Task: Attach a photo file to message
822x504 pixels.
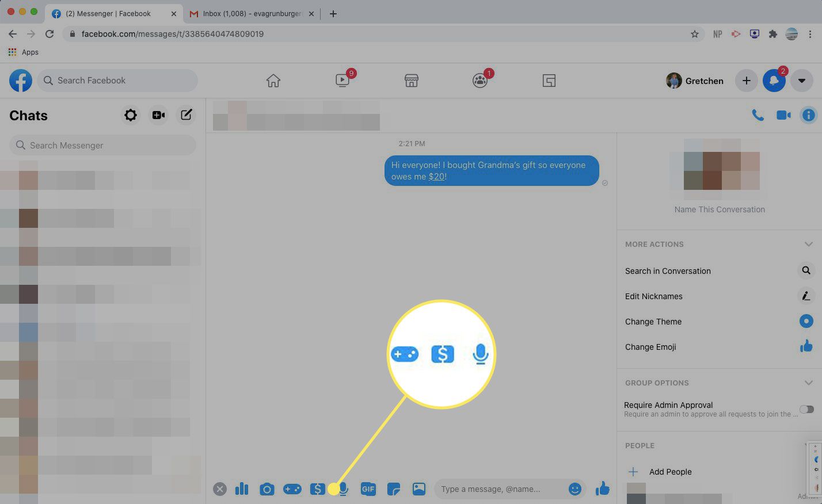Action: (419, 489)
